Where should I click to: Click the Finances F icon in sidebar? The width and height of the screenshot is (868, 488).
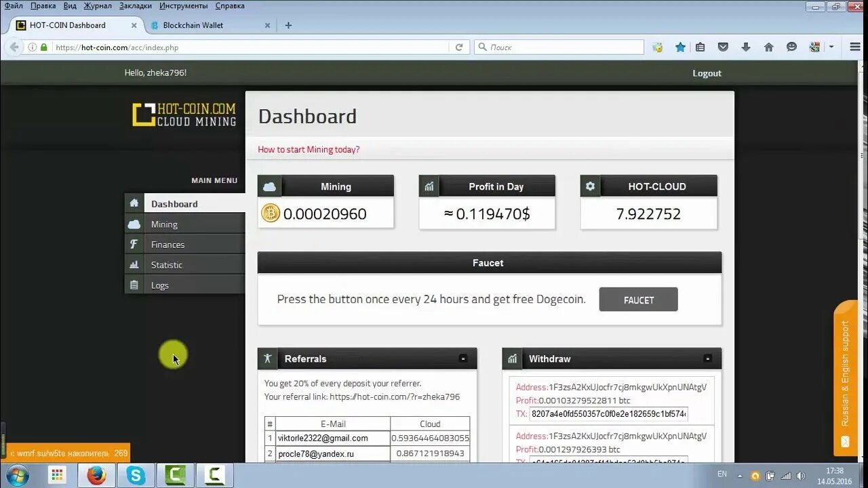coord(134,244)
